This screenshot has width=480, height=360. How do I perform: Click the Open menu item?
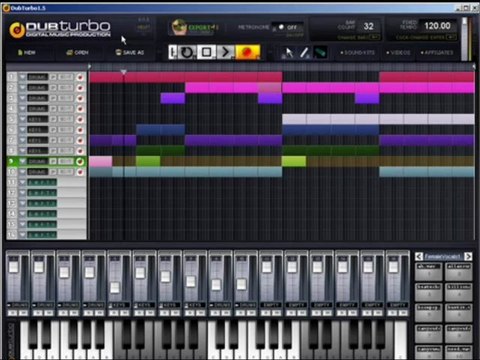(77, 53)
